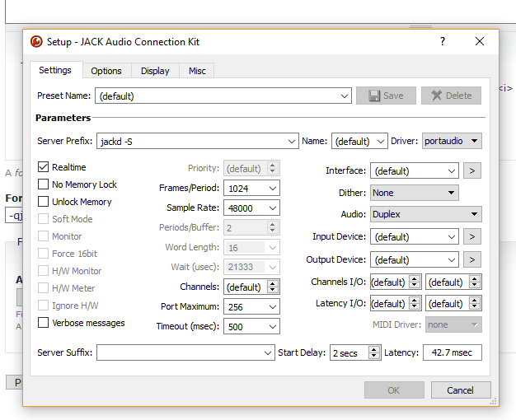Open the Interface selector arrow button
Image resolution: width=516 pixels, height=420 pixels.
pos(472,170)
